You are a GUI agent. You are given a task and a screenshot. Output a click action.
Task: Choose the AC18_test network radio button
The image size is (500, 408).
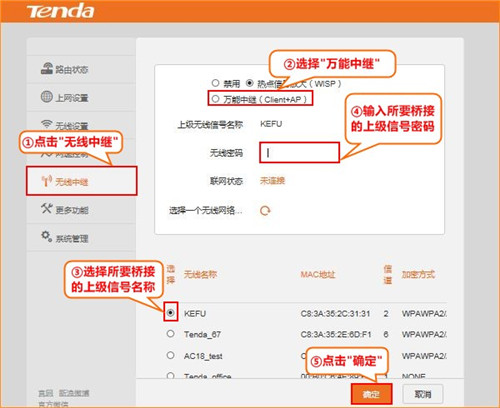[x=170, y=355]
